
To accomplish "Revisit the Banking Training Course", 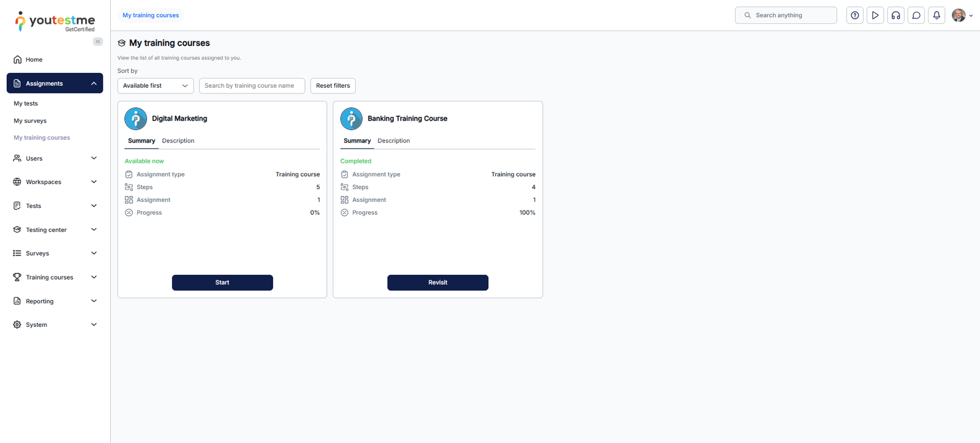I will click(x=438, y=283).
